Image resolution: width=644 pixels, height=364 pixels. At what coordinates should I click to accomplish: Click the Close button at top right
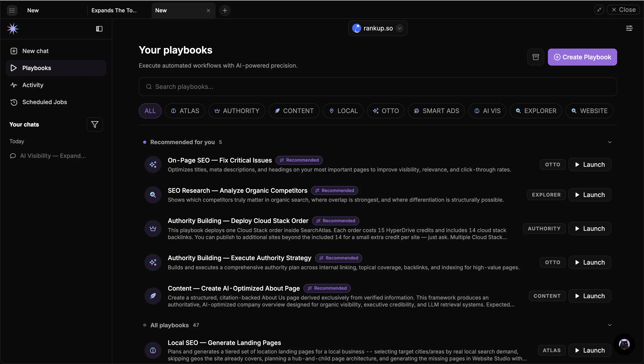click(x=623, y=10)
